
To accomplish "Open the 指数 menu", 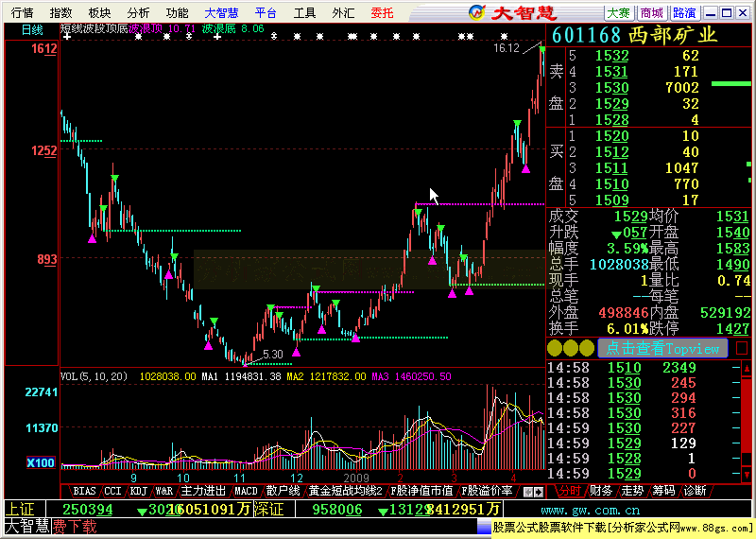I will [x=60, y=12].
